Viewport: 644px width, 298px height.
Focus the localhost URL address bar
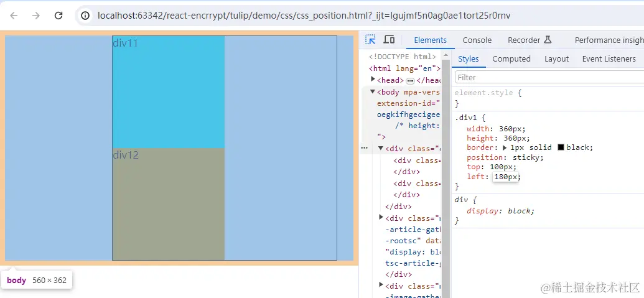click(x=304, y=16)
